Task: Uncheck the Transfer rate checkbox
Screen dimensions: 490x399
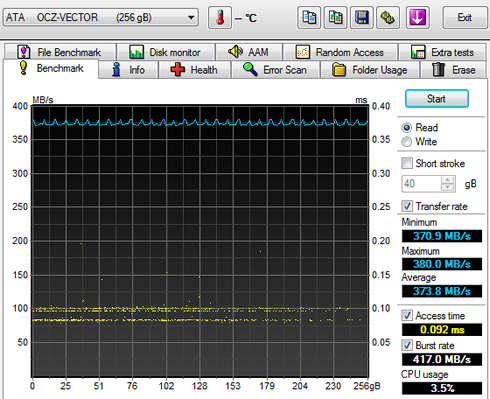Action: tap(407, 206)
